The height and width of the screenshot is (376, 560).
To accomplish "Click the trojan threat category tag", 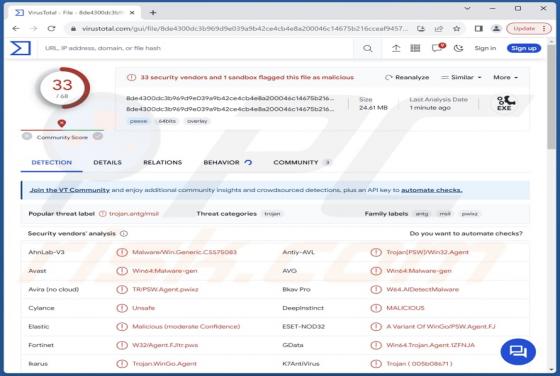I will point(272,214).
